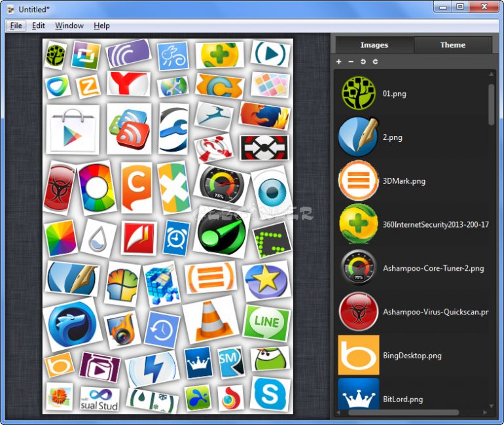The image size is (504, 425).
Task: Click the green comet radar image in collage
Action: pos(221,233)
